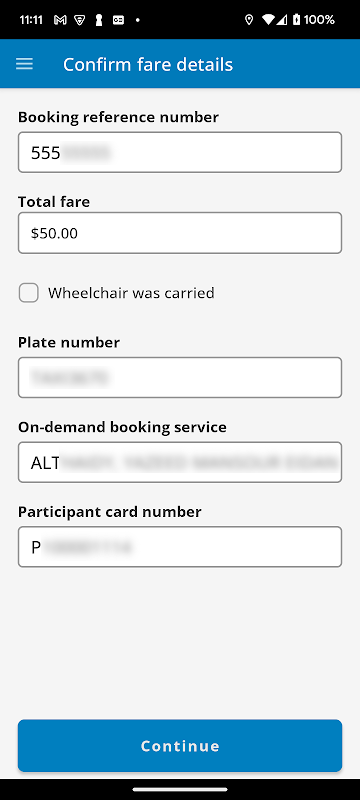360x800 pixels.
Task: Select the Participant card number field
Action: (x=180, y=547)
